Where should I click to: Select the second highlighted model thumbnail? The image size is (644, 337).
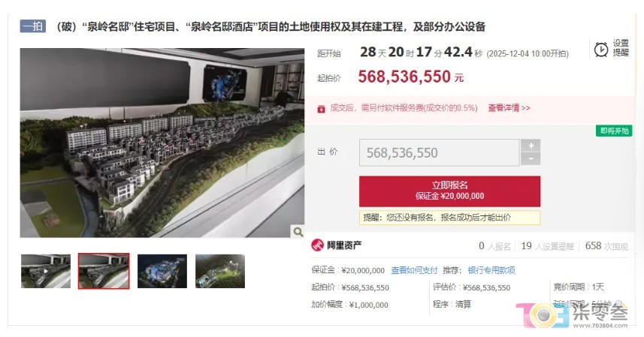coord(104,271)
